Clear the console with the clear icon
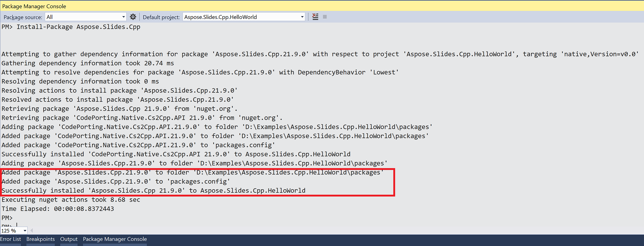644x246 pixels. pyautogui.click(x=315, y=17)
